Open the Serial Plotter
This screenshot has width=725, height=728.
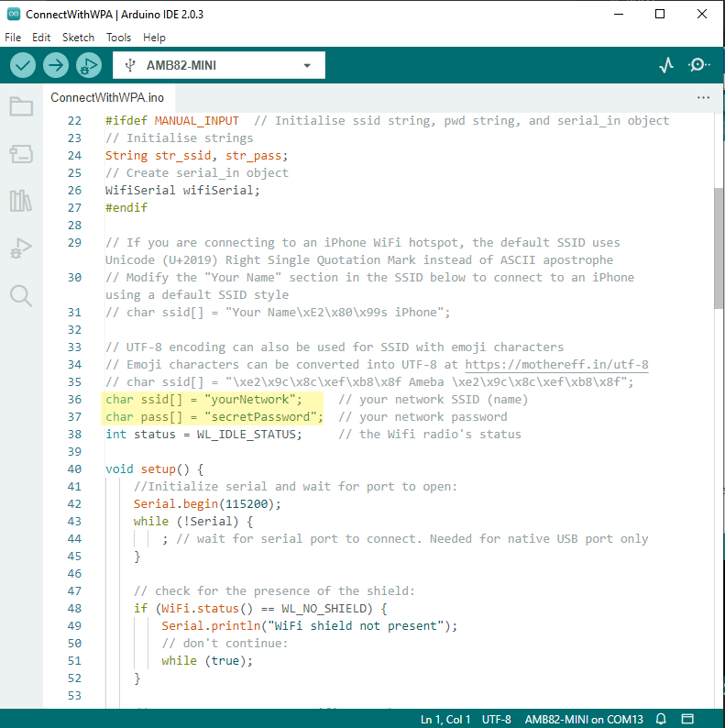pos(666,65)
